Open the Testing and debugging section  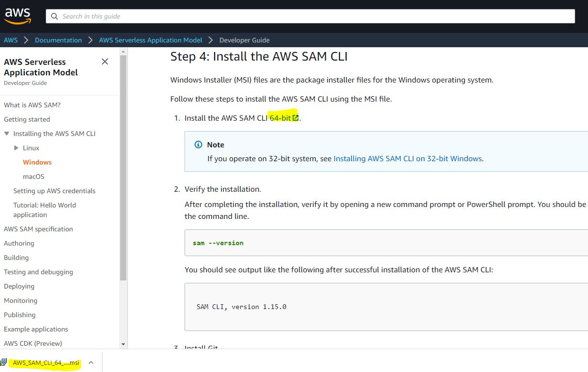pyautogui.click(x=38, y=272)
